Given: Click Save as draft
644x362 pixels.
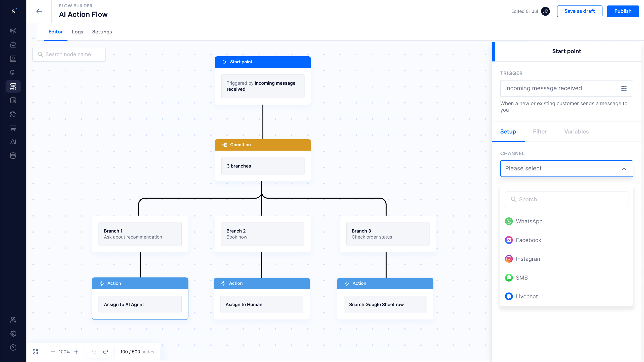Looking at the screenshot, I should click(x=579, y=11).
